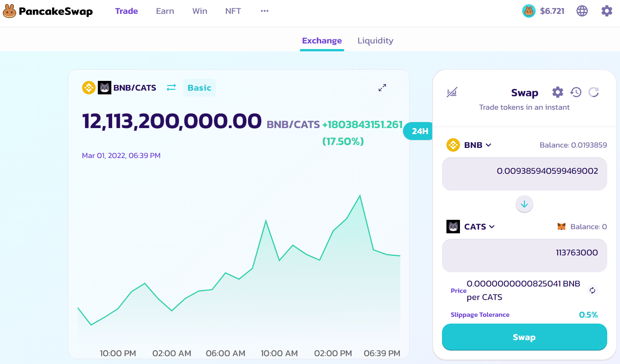Click the MetaMask fox icon
This screenshot has width=620, height=364.
561,227
